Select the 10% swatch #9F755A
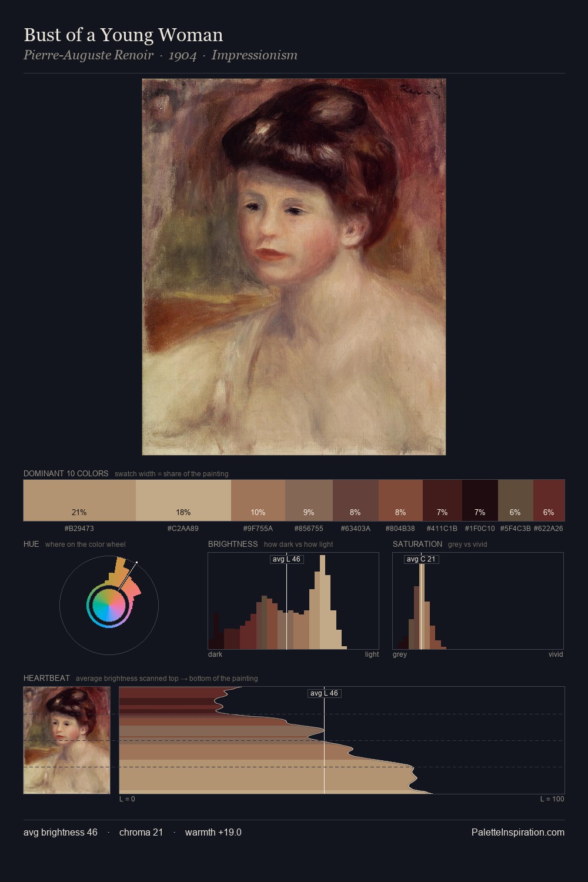Viewport: 588px width, 882px height. tap(258, 500)
